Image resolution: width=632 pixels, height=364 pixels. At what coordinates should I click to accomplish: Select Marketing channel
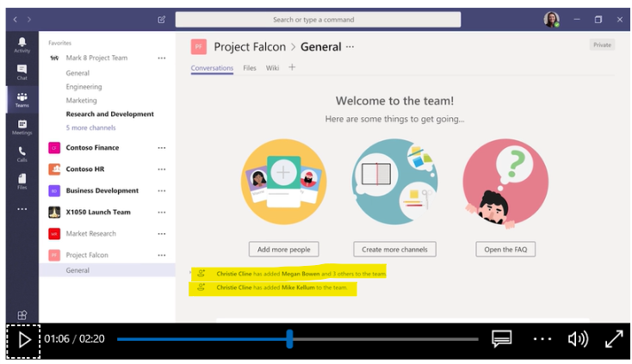click(x=82, y=101)
